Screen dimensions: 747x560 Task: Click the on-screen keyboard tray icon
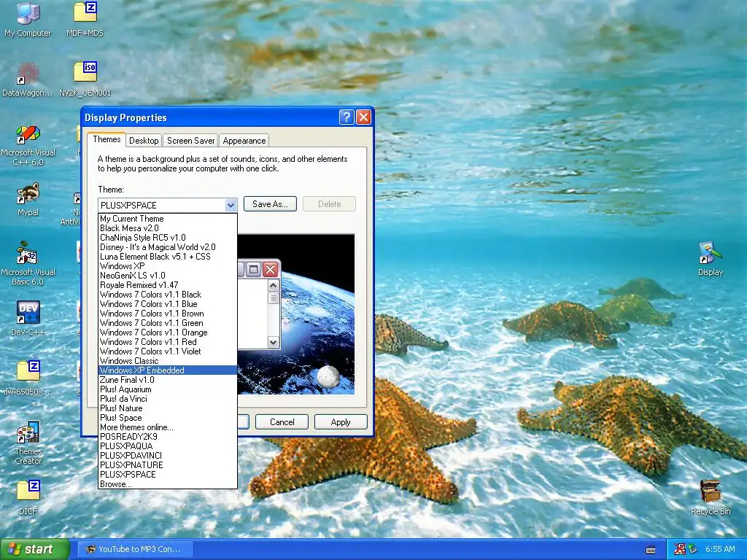pyautogui.click(x=650, y=550)
